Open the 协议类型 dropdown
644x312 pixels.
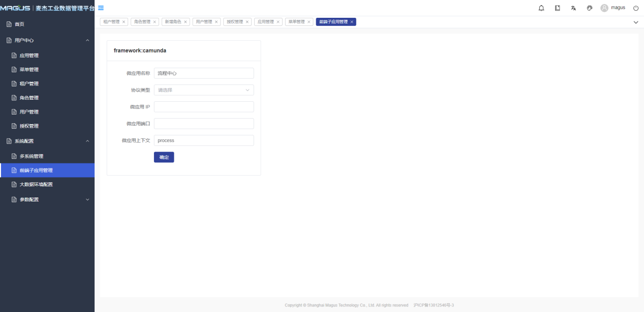pos(203,90)
